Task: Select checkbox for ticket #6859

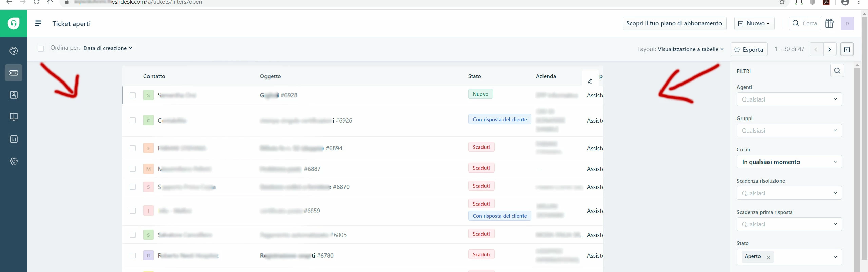Action: pos(133,211)
